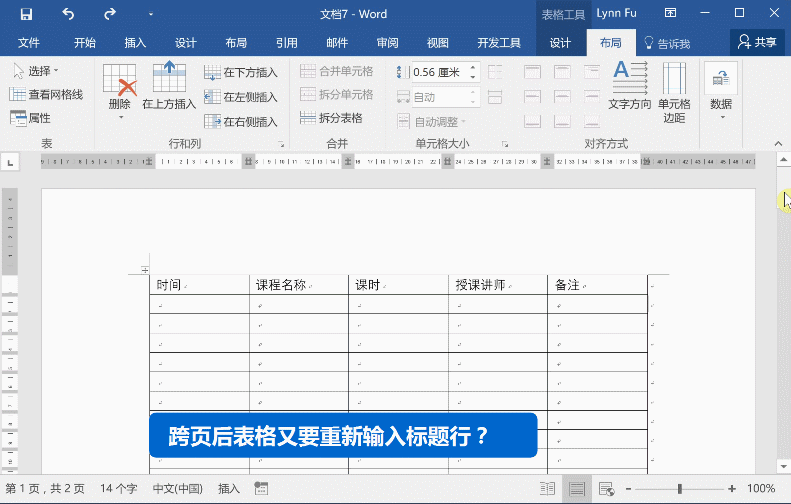
Task: Click the language indicator 中文(中国)
Action: [178, 488]
